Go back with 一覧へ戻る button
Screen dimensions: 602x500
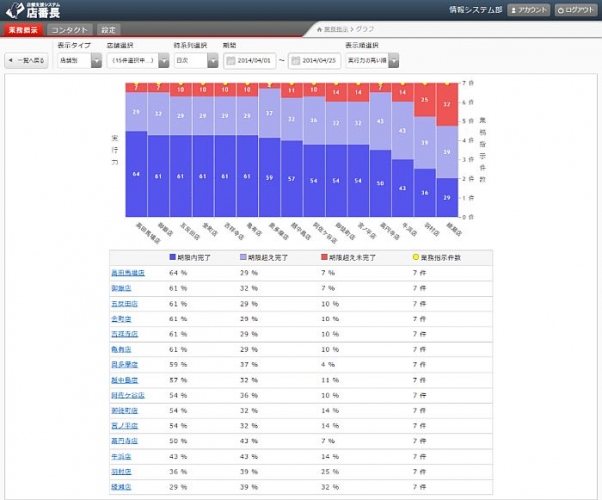coord(26,61)
